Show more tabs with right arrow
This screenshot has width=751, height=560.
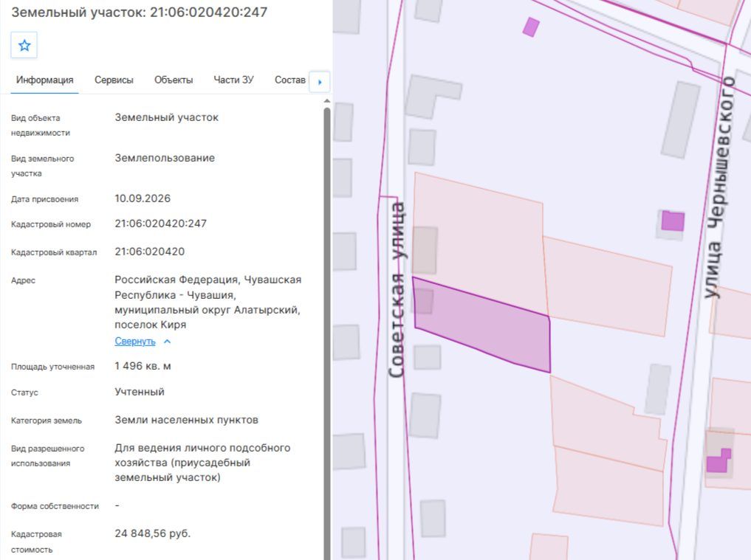pyautogui.click(x=320, y=82)
